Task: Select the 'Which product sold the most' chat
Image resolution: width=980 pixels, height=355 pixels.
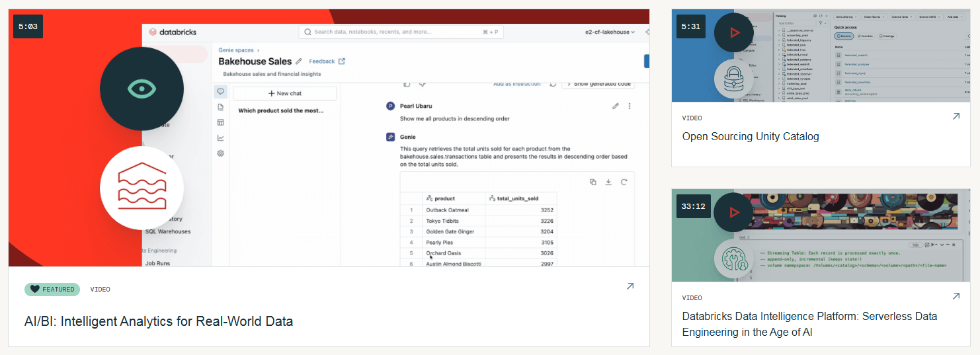Action: tap(281, 111)
